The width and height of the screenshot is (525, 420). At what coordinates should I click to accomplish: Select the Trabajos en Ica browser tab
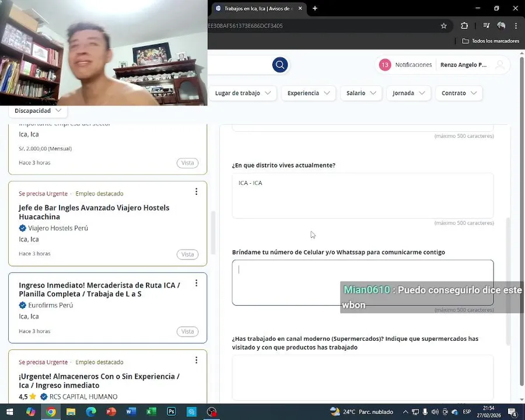click(x=258, y=8)
